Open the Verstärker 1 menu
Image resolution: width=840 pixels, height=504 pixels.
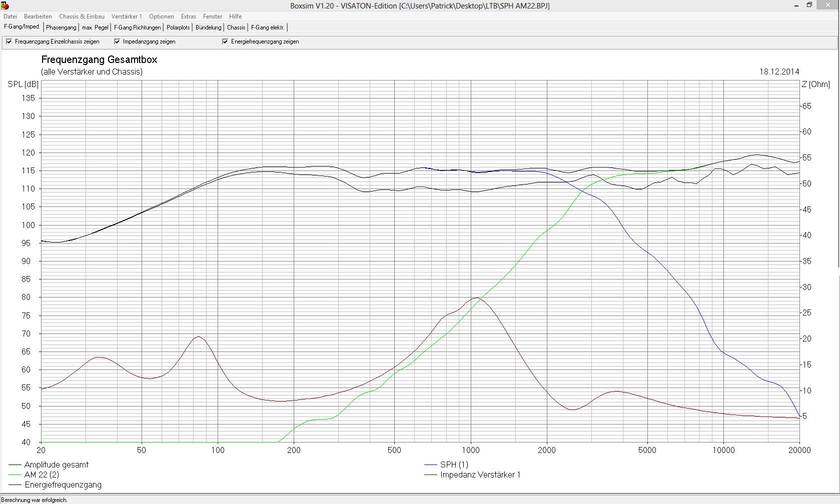[x=127, y=16]
